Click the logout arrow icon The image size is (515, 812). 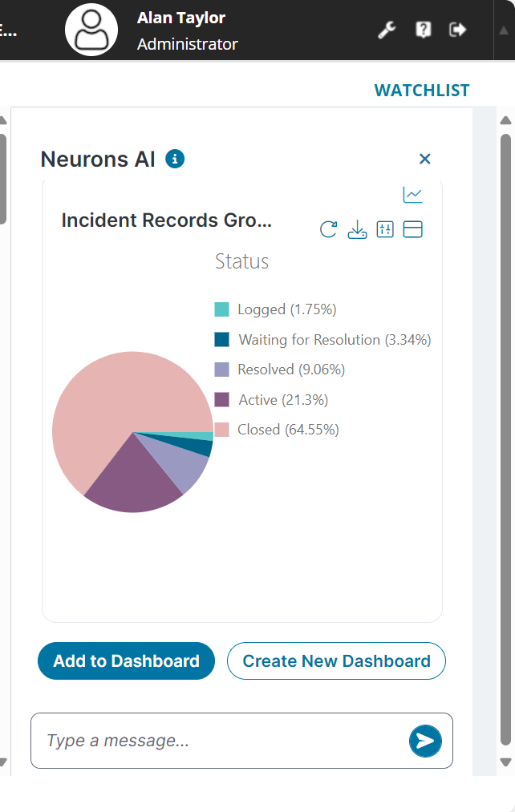tap(457, 30)
